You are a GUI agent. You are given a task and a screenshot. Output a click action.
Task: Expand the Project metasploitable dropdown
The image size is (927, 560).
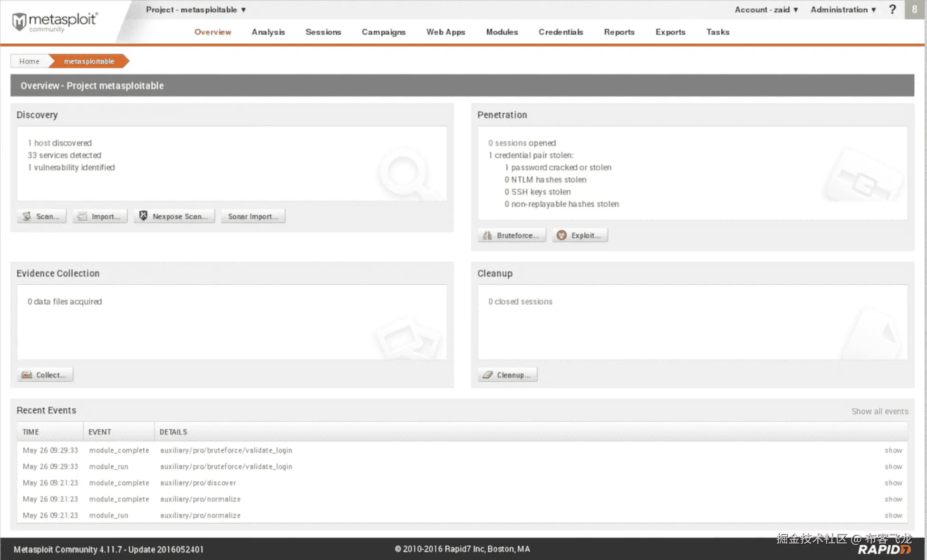pyautogui.click(x=196, y=10)
